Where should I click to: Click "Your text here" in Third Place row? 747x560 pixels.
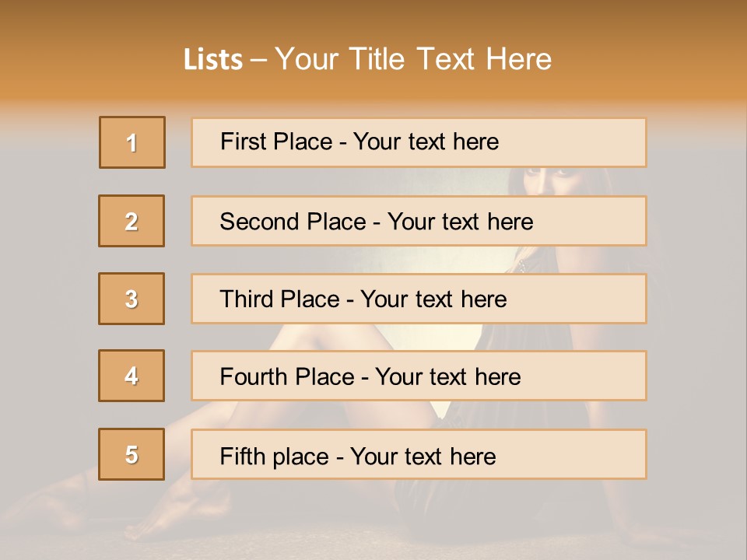(x=433, y=299)
